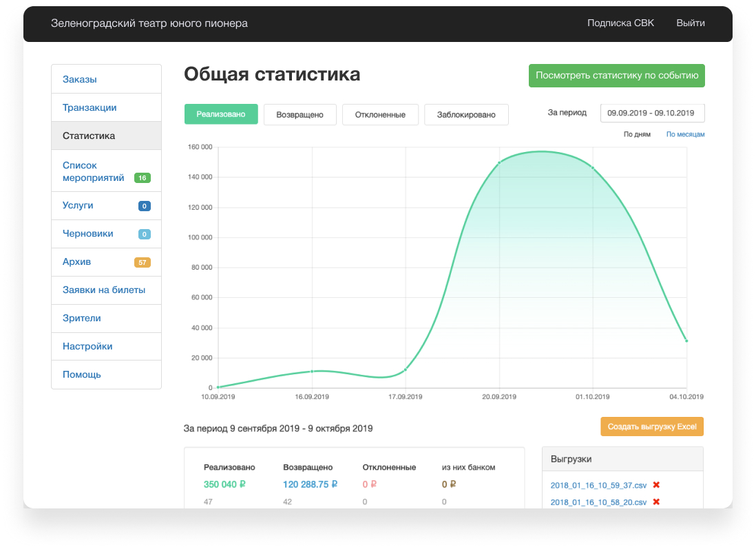Click the 16.09.2019 data point on chart
Viewport: 756px width, 549px height.
tap(312, 372)
